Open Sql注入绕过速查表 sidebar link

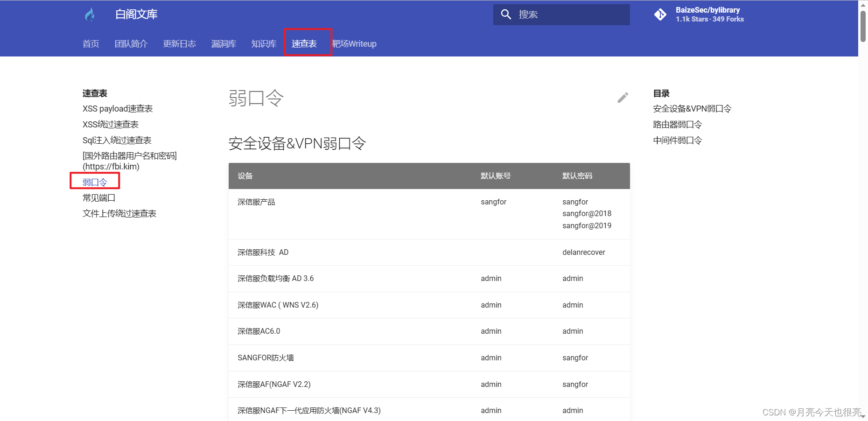point(117,140)
